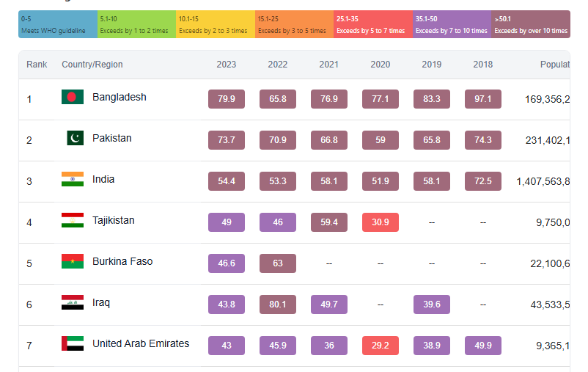Click the United Arab Emirates flag
The width and height of the screenshot is (588, 372).
click(x=73, y=344)
